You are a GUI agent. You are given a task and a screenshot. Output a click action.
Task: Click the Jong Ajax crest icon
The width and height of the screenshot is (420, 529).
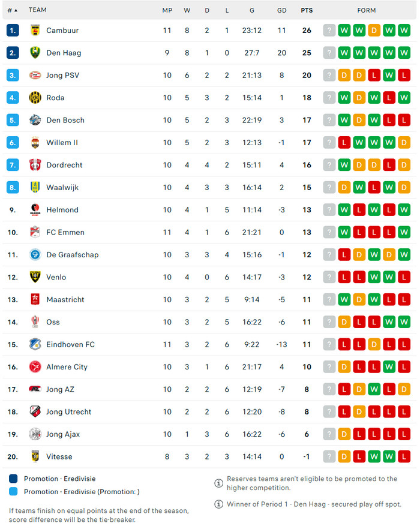tap(35, 434)
